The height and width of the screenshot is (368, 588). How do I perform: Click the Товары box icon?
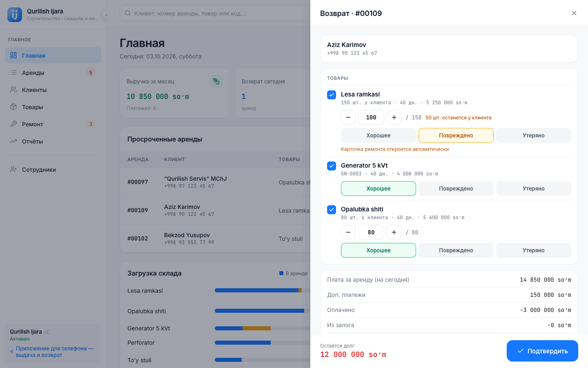pos(13,107)
